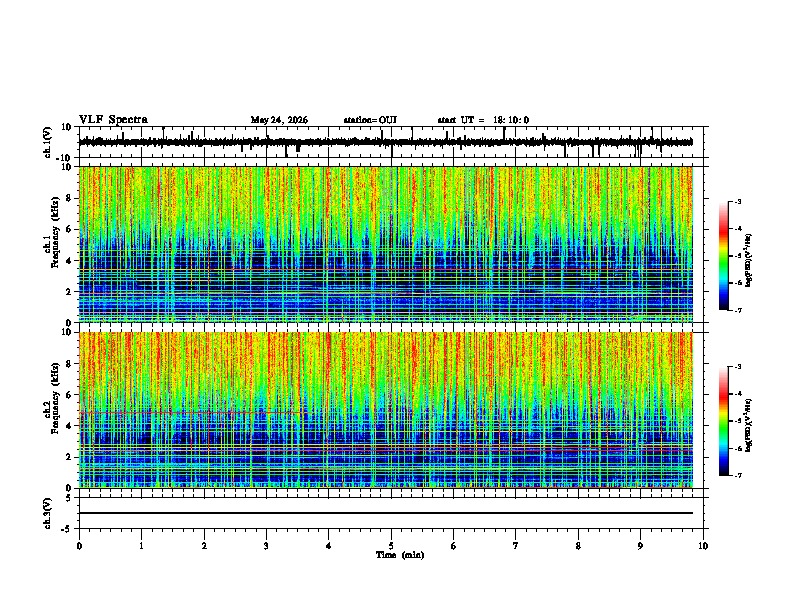Select the start UT 18:10:0 text

(x=483, y=120)
